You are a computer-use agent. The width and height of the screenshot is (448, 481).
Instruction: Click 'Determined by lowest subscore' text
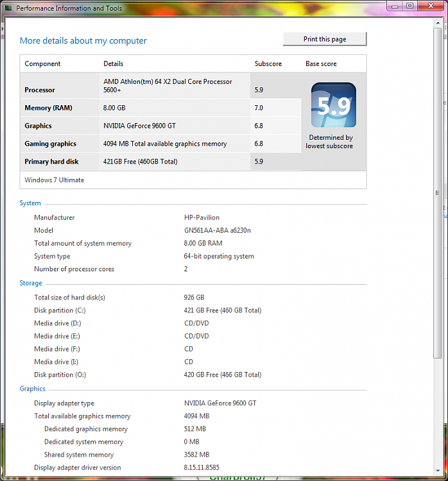click(x=329, y=142)
